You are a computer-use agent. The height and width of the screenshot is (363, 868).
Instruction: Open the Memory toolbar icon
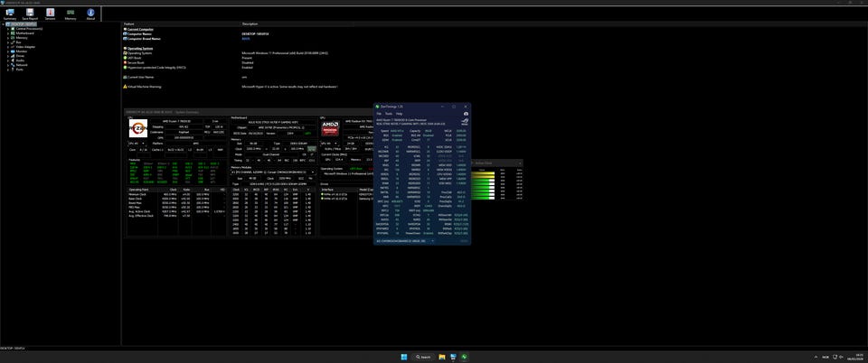point(70,14)
